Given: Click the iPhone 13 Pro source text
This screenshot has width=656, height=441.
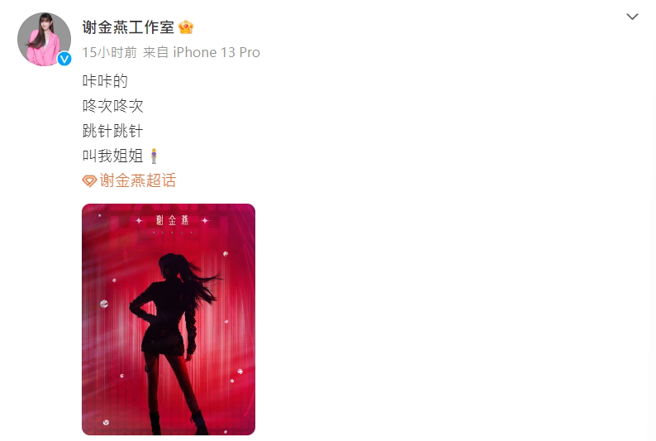Looking at the screenshot, I should coord(216,52).
